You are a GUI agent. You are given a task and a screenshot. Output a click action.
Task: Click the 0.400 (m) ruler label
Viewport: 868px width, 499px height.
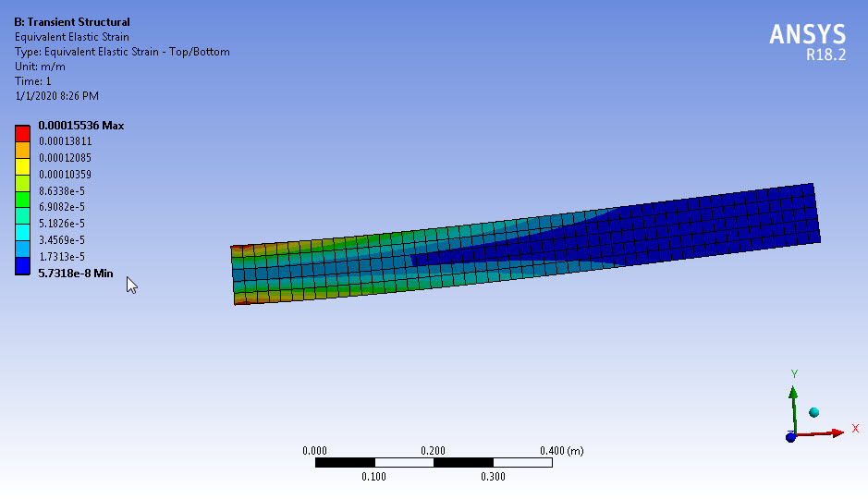coord(561,451)
